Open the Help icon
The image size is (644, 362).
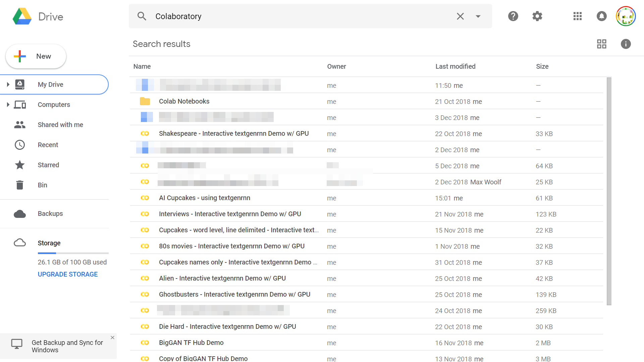[x=513, y=16]
